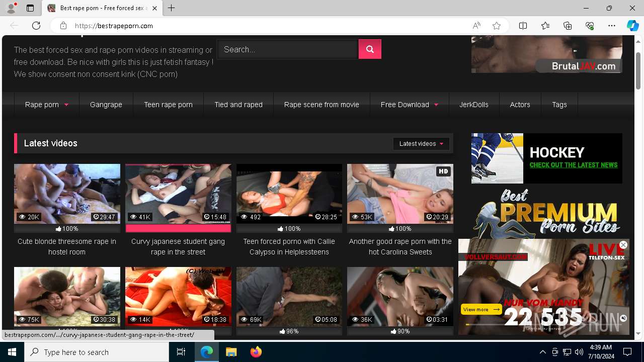The width and height of the screenshot is (644, 362).
Task: Open the Actors menu item
Action: pos(520,105)
